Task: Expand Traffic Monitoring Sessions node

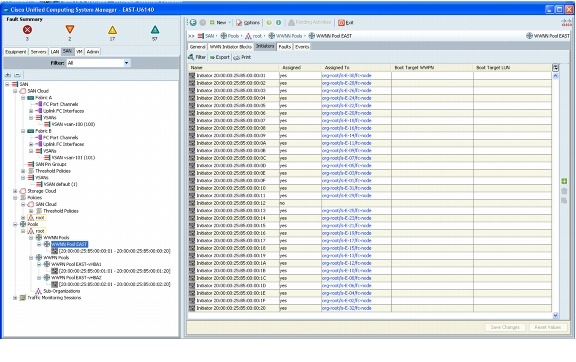Action: (x=15, y=298)
